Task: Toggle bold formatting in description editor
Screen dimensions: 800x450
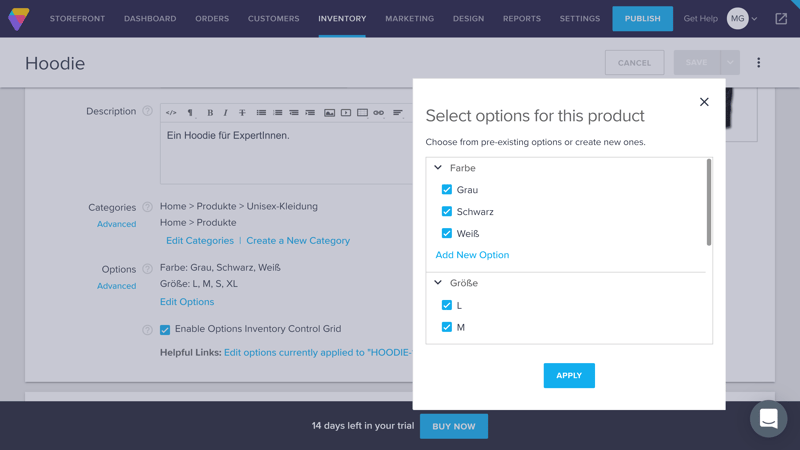Action: [x=210, y=113]
